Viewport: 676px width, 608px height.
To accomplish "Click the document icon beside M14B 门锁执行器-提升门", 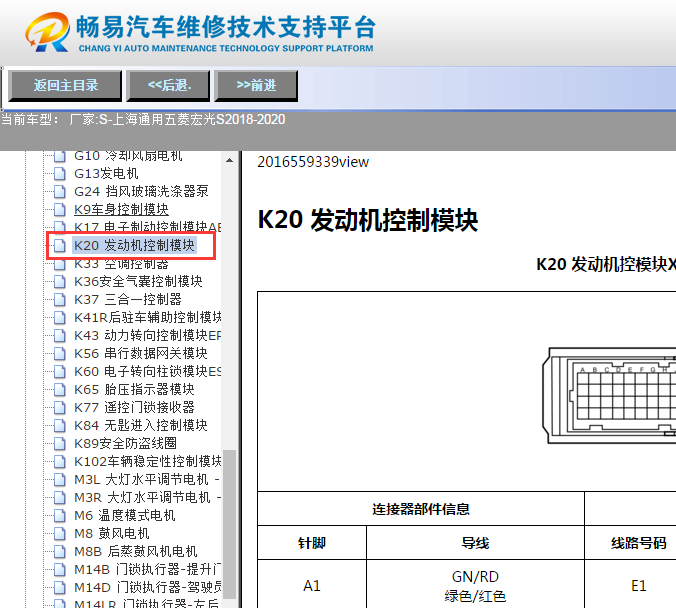I will tap(60, 570).
